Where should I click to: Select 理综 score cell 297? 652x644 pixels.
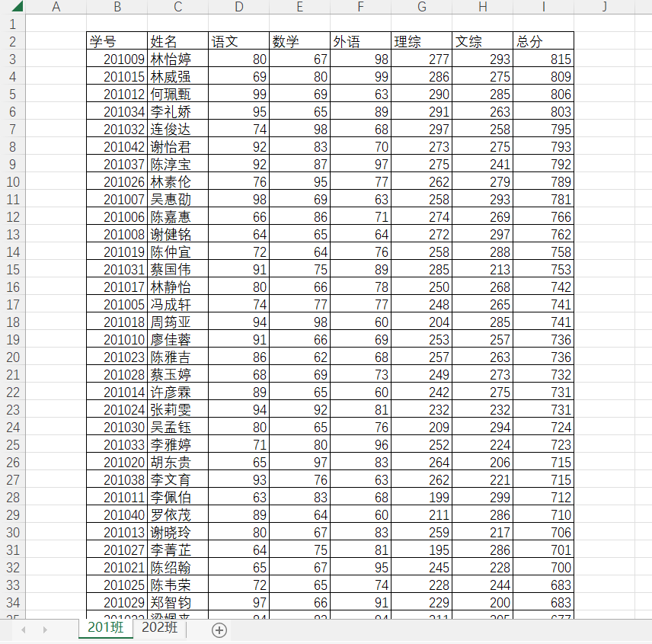[x=422, y=129]
